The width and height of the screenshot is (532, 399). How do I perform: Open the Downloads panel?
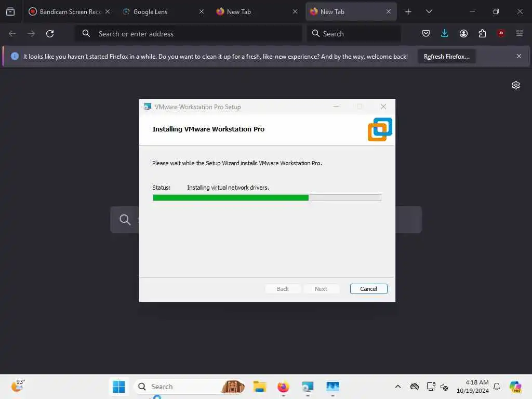tap(445, 33)
